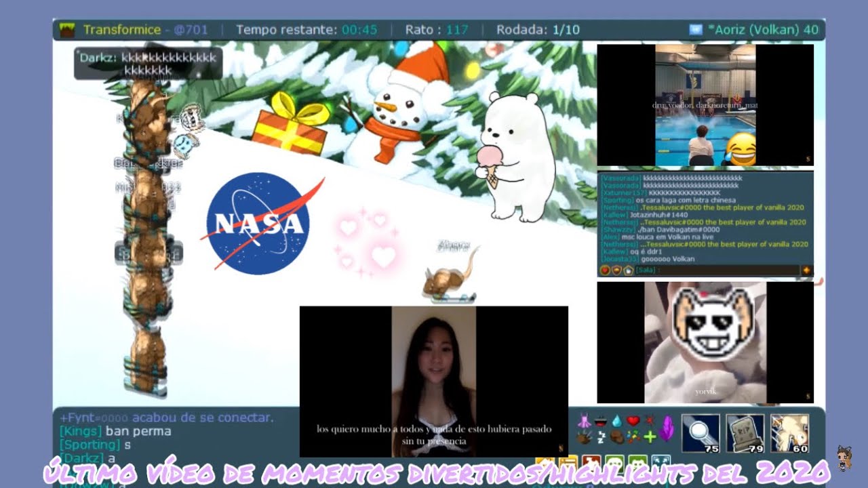Throw confetti with the colorful confetti emote
Image resolution: width=868 pixels, height=488 pixels.
coord(633,437)
